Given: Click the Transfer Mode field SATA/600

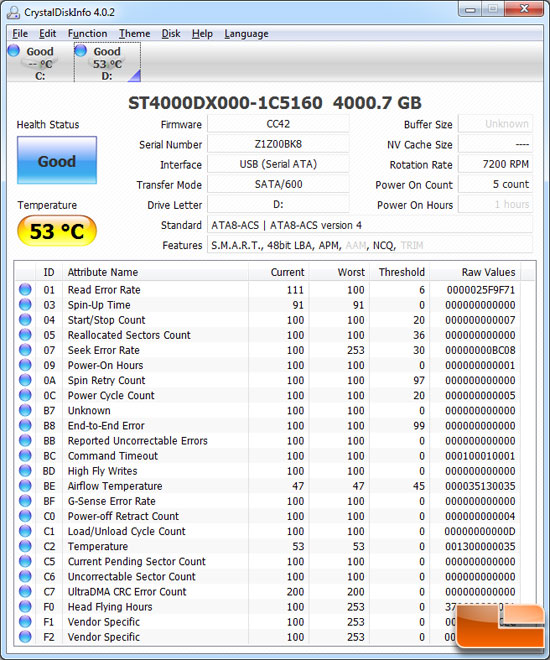Looking at the screenshot, I should pos(278,184).
